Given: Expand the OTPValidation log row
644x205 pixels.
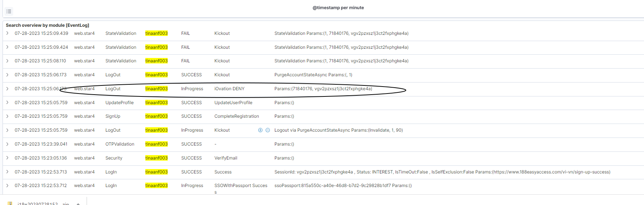Looking at the screenshot, I should pyautogui.click(x=7, y=144).
